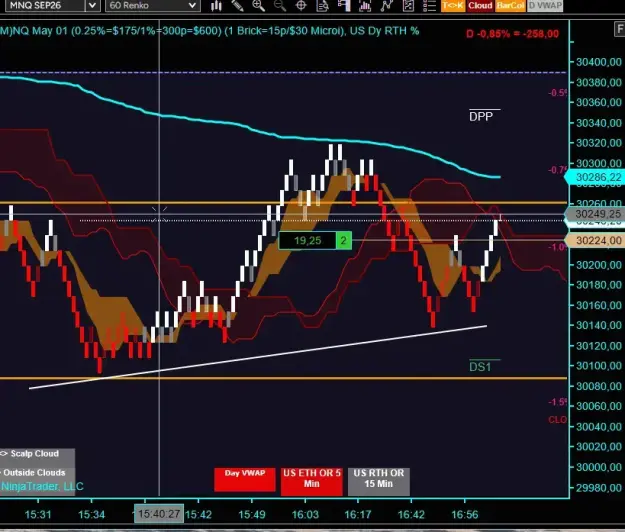Open the strategies icon
This screenshot has width=625, height=532.
[x=386, y=6]
